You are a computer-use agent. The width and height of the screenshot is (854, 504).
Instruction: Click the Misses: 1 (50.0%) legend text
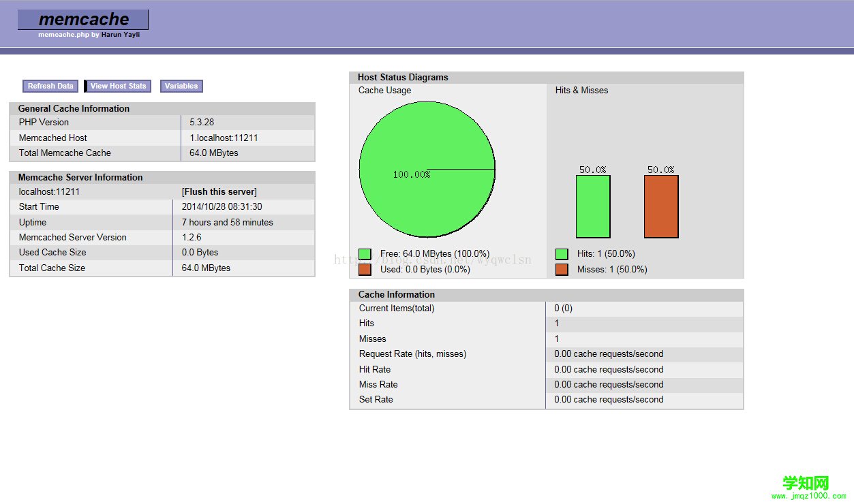pos(612,270)
